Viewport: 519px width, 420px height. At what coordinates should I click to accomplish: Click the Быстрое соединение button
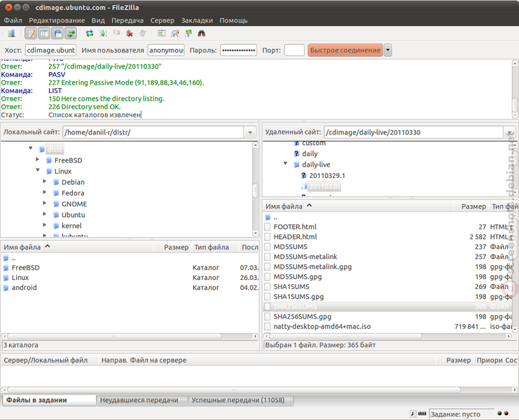(x=345, y=50)
